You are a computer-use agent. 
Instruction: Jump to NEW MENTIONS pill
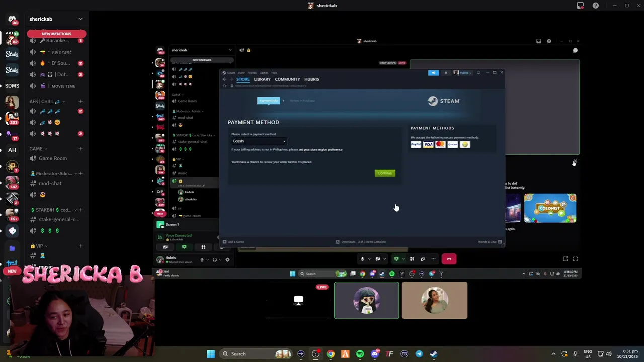point(56,34)
